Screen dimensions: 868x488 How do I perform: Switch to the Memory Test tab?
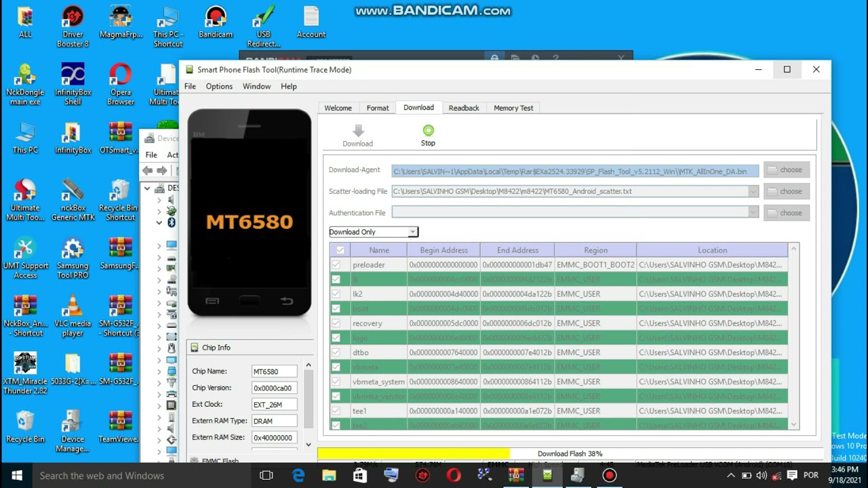click(513, 108)
